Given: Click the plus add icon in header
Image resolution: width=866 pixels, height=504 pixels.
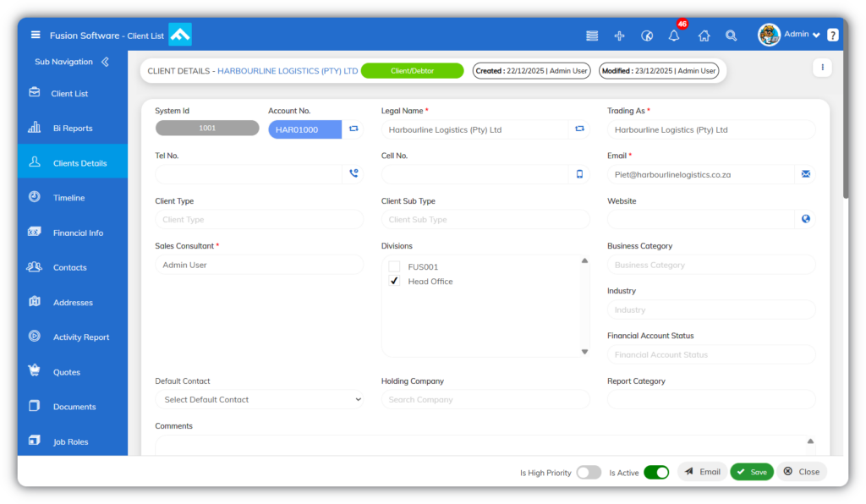Looking at the screenshot, I should (619, 36).
